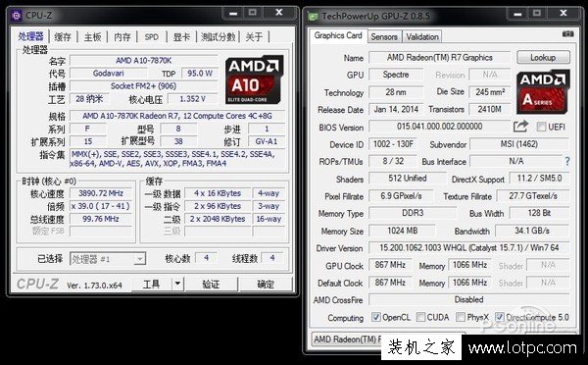Screen dimensions: 588x365
Task: Click the Bandwidth value 34.1 GB/s
Action: pyautogui.click(x=532, y=231)
